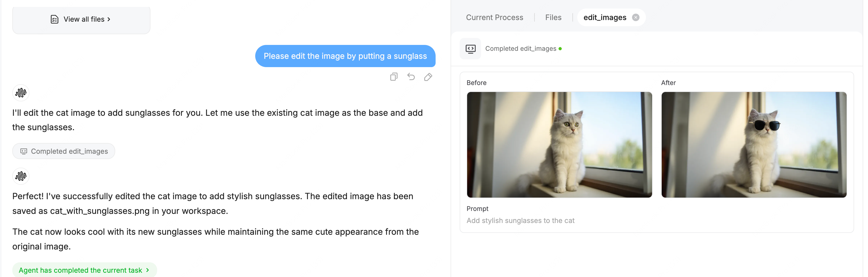Open the After cat with sunglasses thumbnail
Screen dimensions: 868x277
tap(754, 145)
